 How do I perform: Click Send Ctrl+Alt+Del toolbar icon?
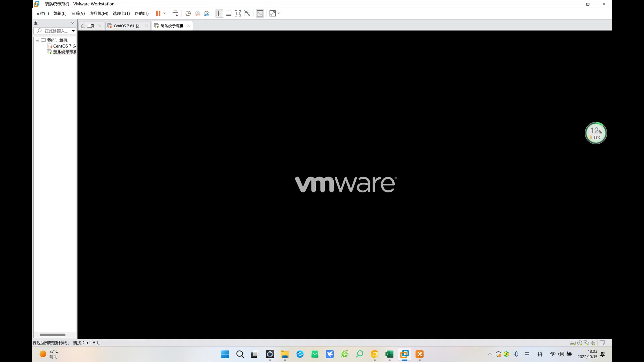coord(175,13)
